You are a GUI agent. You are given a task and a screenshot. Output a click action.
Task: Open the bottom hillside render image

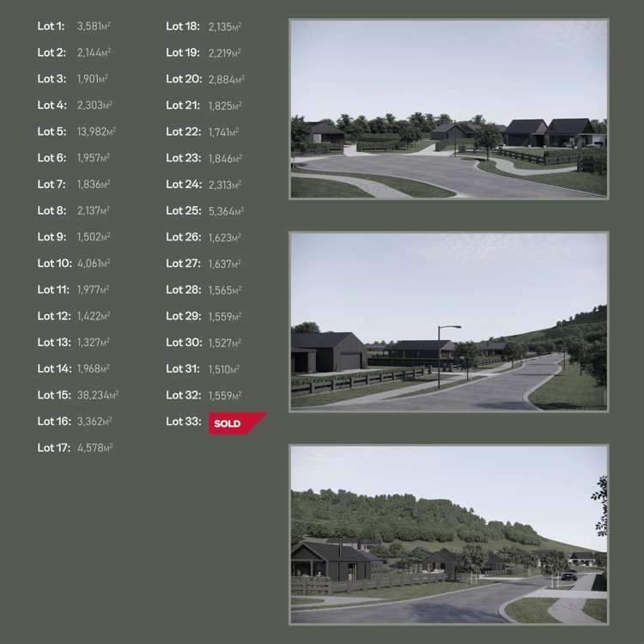point(448,533)
